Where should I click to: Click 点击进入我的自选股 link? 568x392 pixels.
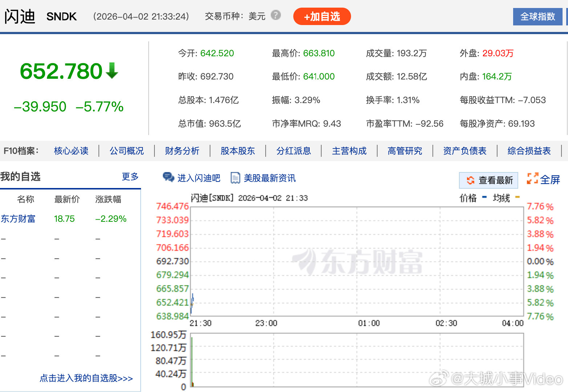pos(86,378)
